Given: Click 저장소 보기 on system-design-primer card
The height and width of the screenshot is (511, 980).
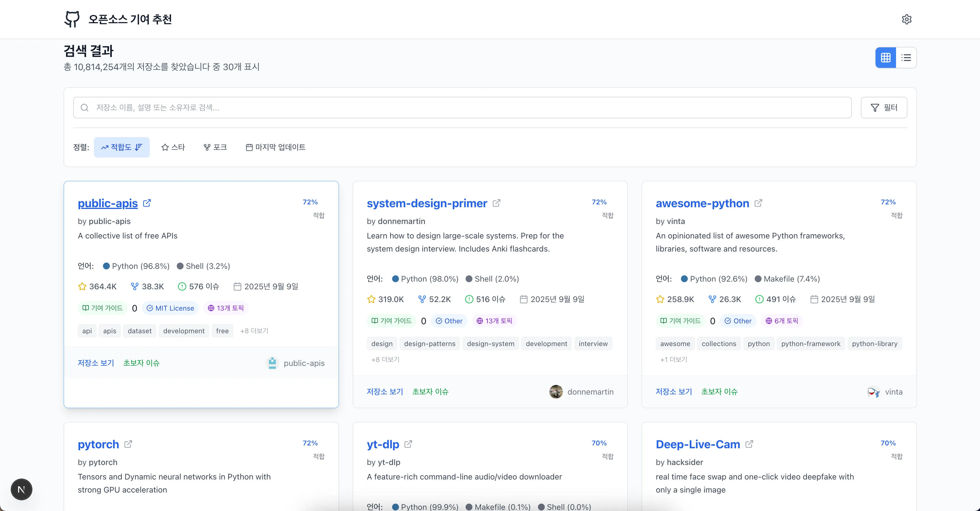Looking at the screenshot, I should pyautogui.click(x=385, y=391).
